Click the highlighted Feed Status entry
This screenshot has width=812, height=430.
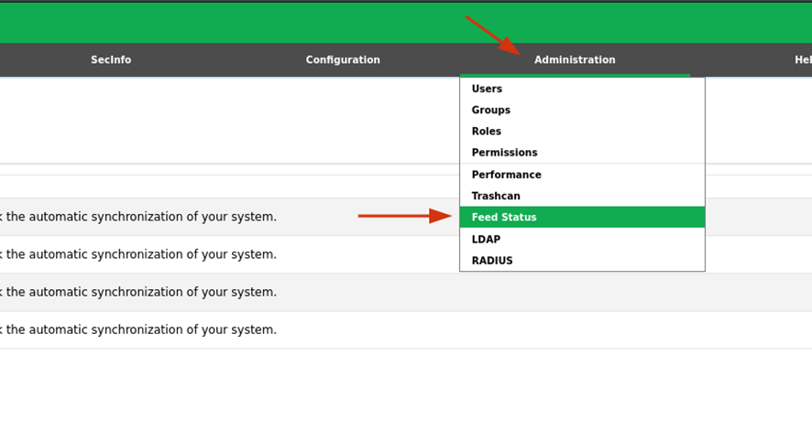[x=582, y=217]
